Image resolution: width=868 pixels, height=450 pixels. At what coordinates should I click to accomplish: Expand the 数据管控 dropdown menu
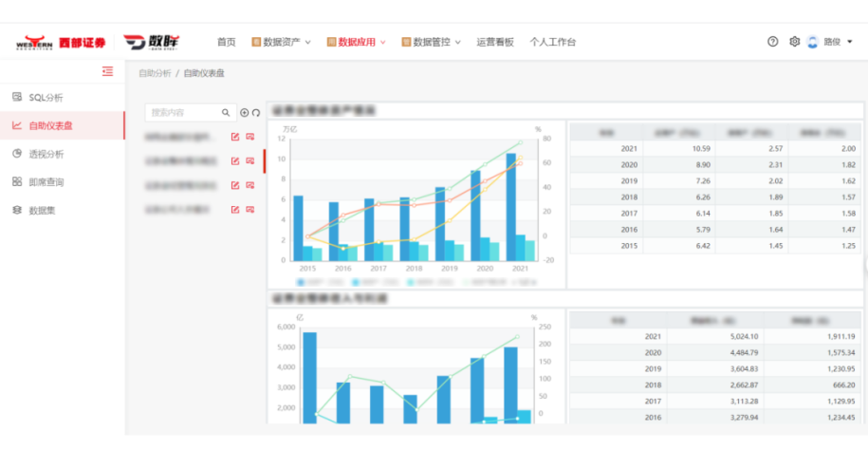(x=432, y=42)
